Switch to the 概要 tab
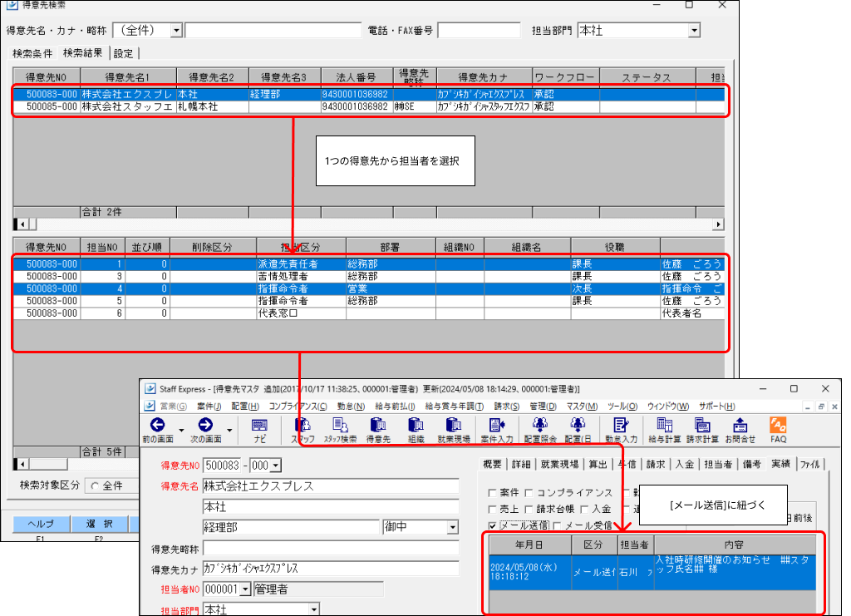This screenshot has width=851, height=616. [492, 464]
